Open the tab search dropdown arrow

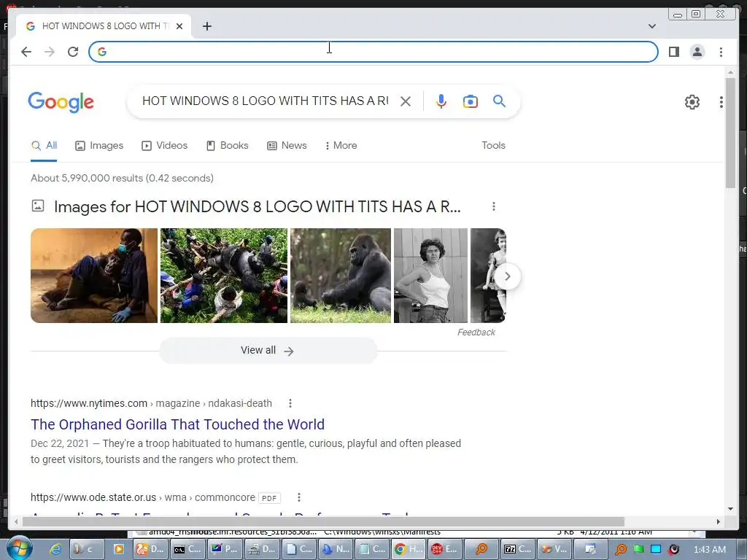(x=651, y=26)
